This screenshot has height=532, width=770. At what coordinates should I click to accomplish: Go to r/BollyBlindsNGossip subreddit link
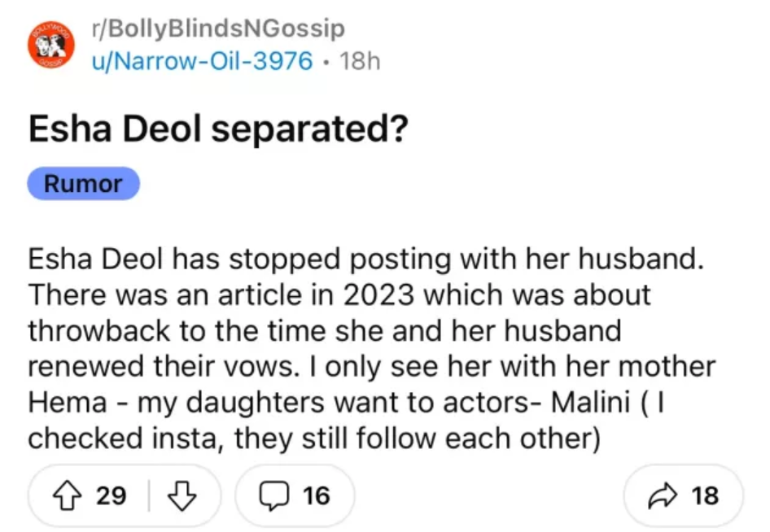click(219, 29)
